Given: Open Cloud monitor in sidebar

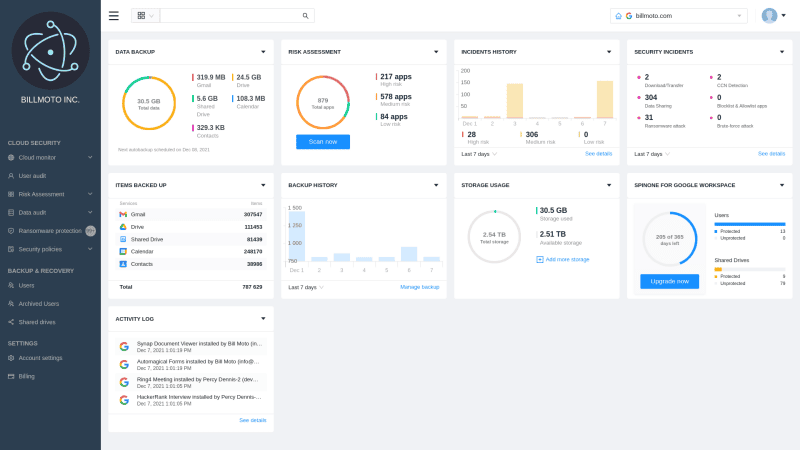Looking at the screenshot, I should pos(37,157).
